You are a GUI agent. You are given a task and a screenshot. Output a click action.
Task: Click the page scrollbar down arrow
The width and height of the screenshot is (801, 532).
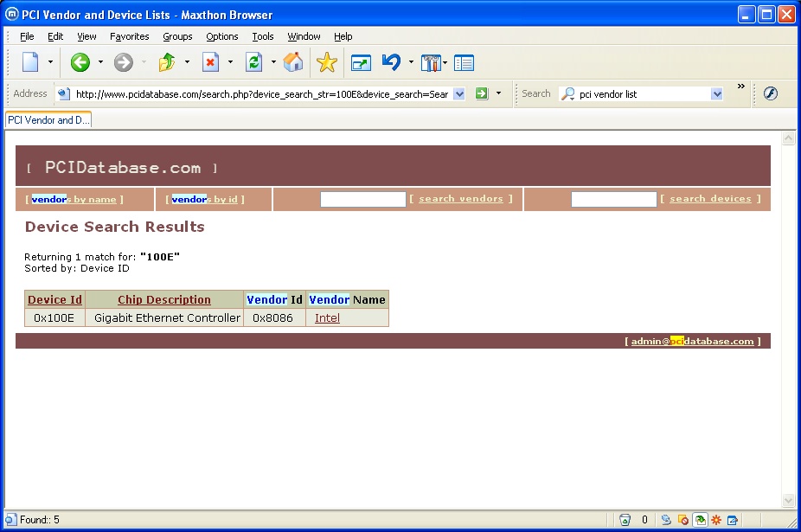(788, 500)
